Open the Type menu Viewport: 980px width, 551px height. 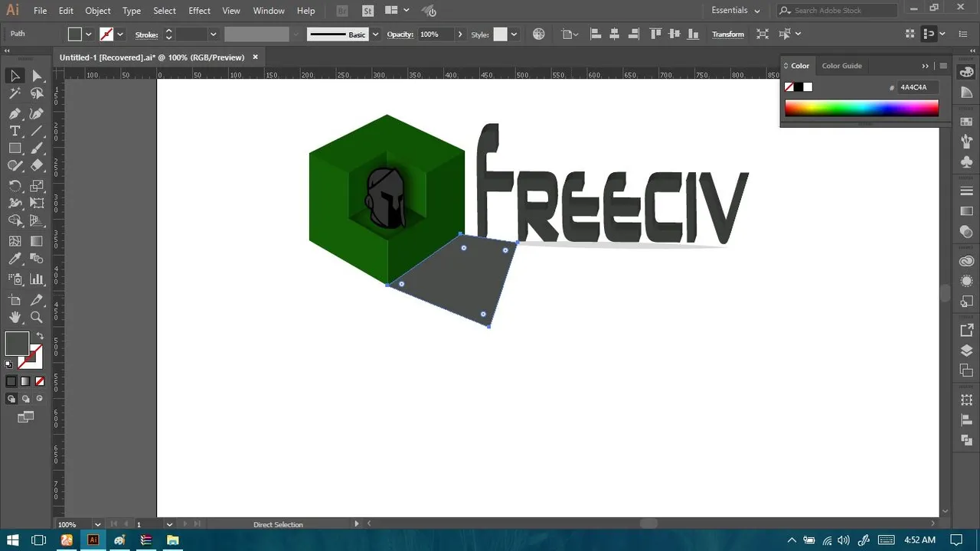tap(132, 11)
